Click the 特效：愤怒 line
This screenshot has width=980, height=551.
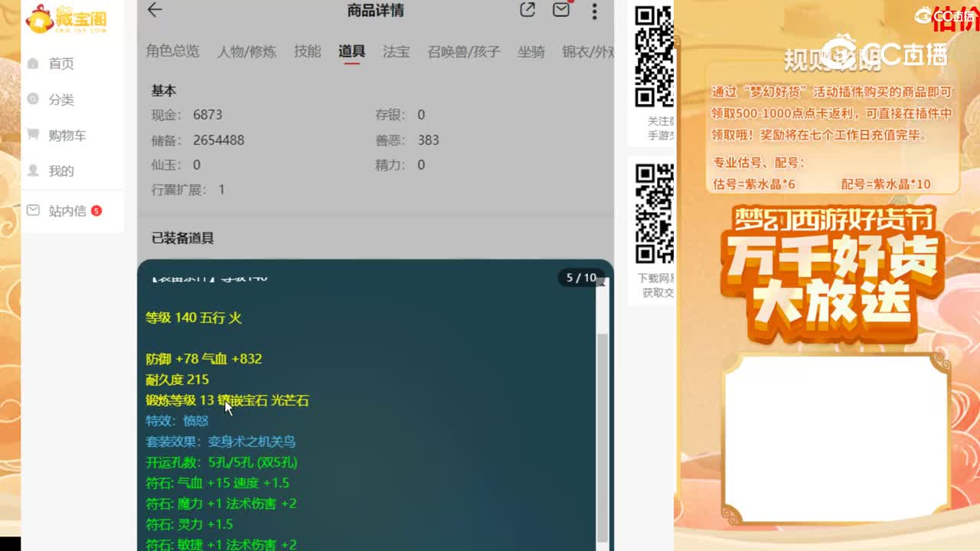(x=177, y=421)
